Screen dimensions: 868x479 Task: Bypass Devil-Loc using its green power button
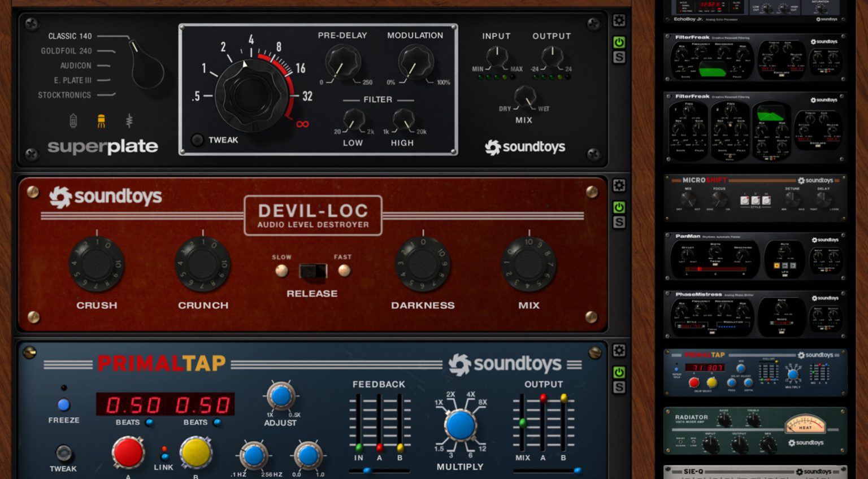619,207
